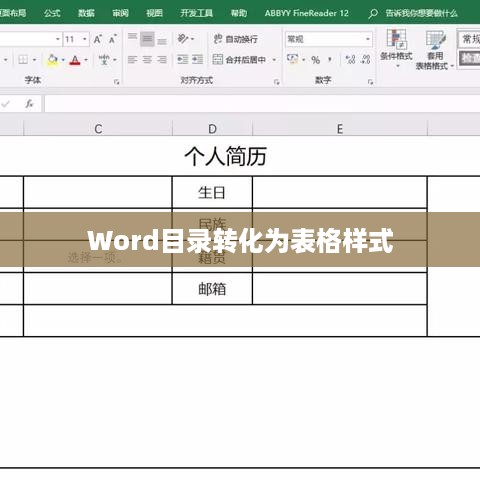Open the 公式 ribbon tab
The width and height of the screenshot is (480, 480).
click(52, 13)
